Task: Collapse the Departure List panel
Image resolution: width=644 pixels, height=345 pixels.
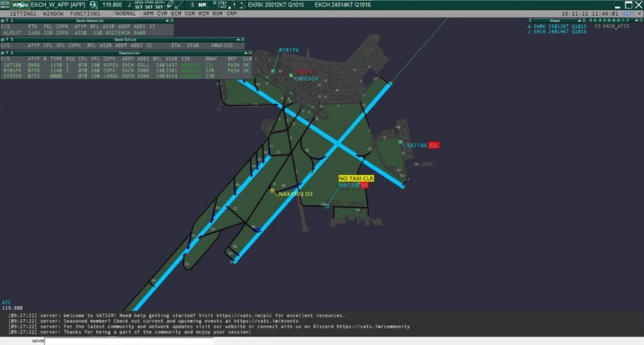Action: pos(245,53)
